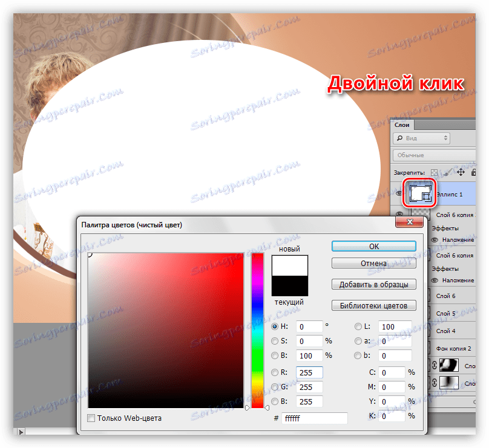489x448 pixels.
Task: Click the H value input field
Action: coord(309,326)
